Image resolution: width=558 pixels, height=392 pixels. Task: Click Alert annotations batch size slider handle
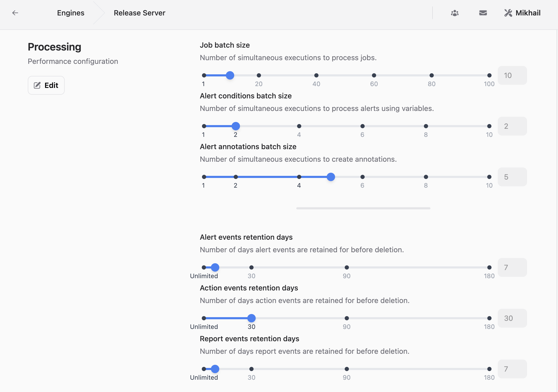331,177
